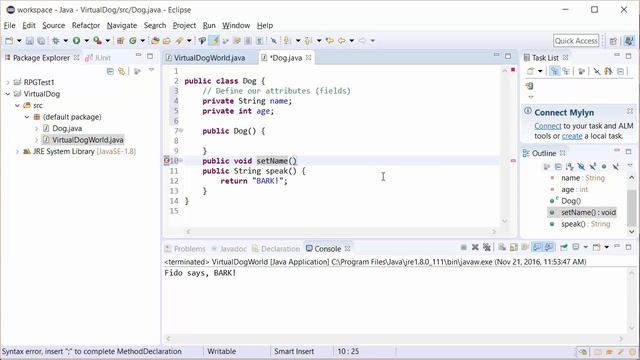640x360 pixels.
Task: Click the Save All toolbar icon
Action: point(41,41)
